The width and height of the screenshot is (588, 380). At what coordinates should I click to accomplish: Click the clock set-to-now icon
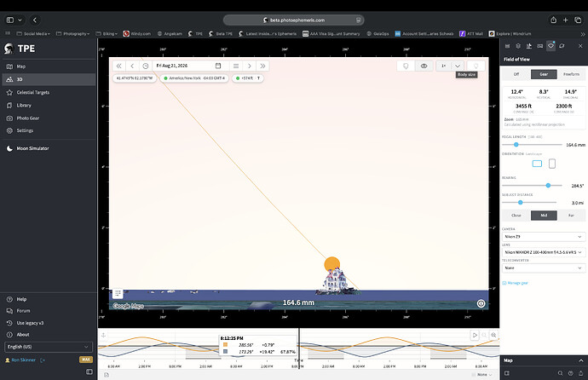tap(146, 66)
